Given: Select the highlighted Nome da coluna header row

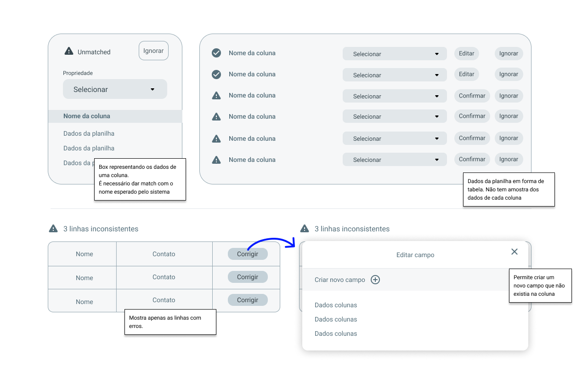Looking at the screenshot, I should pyautogui.click(x=115, y=116).
